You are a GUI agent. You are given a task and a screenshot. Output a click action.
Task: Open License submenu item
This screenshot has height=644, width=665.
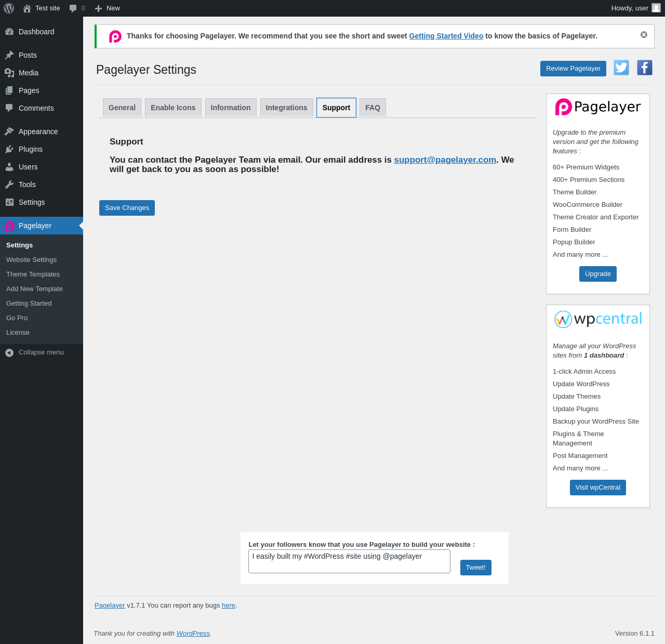click(x=42, y=333)
